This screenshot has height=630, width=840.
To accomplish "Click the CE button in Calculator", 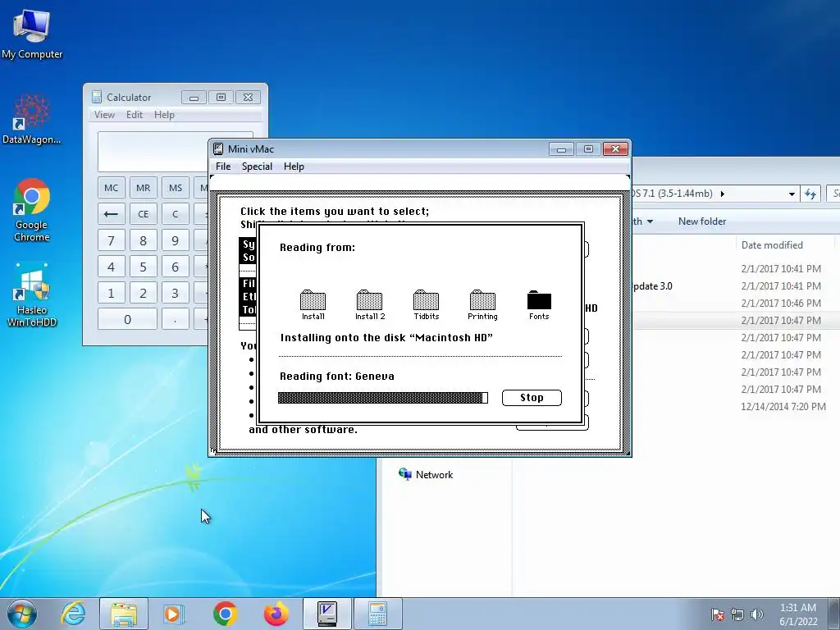I will click(143, 214).
